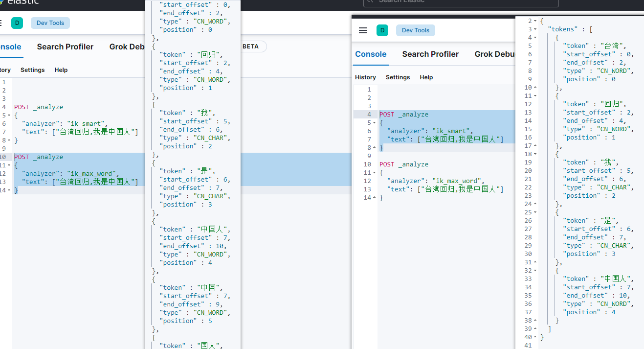
Task: Click the green D space avatar in the right Kibana window
Action: pos(382,30)
